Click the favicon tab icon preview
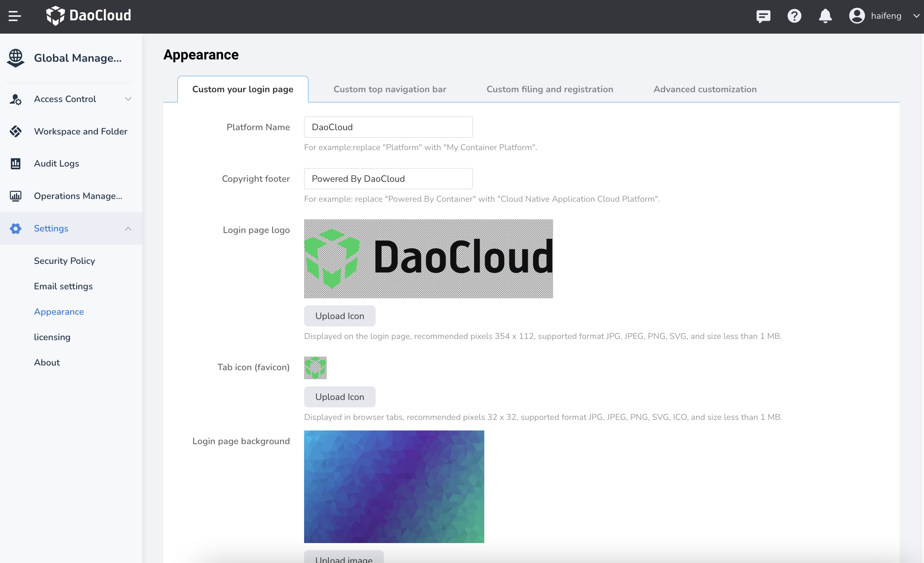 (315, 368)
